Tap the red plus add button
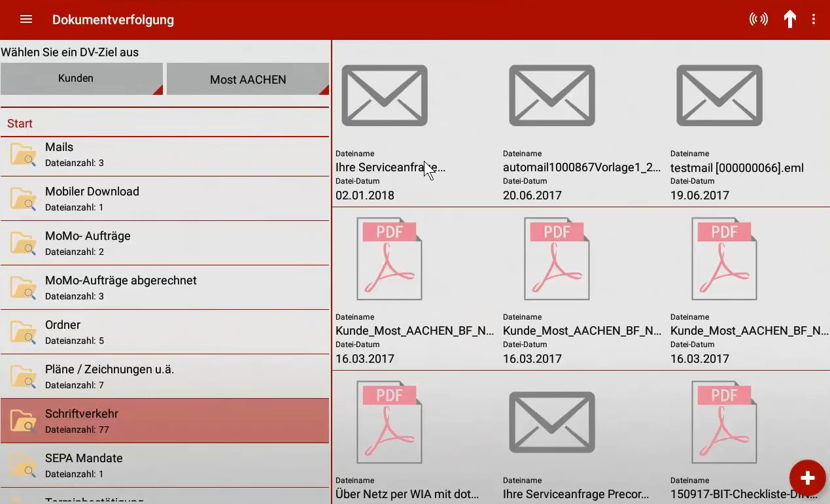This screenshot has height=504, width=830. pyautogui.click(x=807, y=478)
